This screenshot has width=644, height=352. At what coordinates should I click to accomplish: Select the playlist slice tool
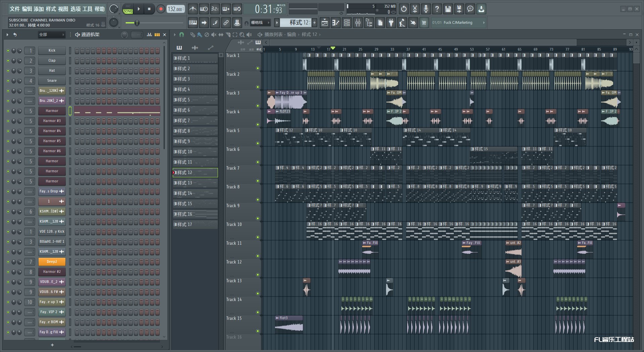(x=228, y=35)
